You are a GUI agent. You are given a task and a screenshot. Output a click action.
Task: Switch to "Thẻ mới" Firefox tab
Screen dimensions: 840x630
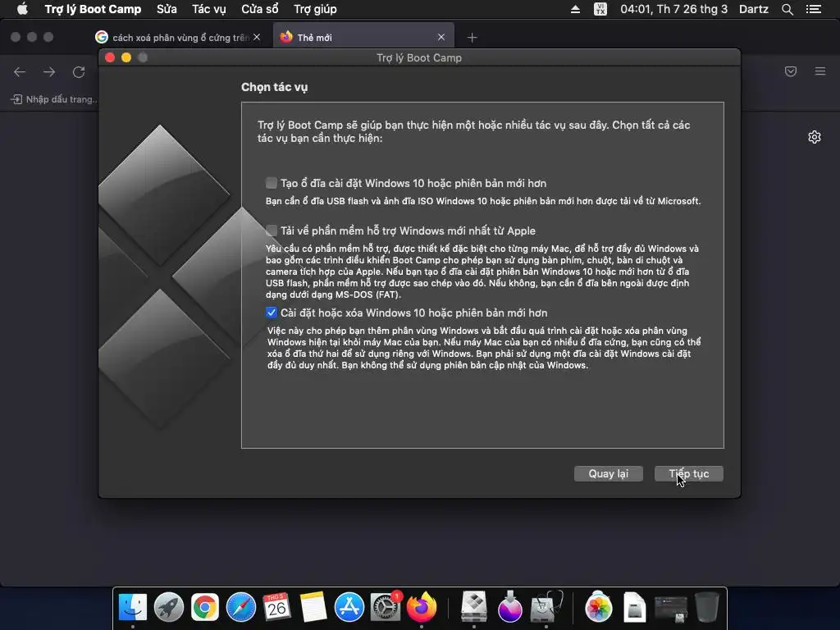(363, 37)
